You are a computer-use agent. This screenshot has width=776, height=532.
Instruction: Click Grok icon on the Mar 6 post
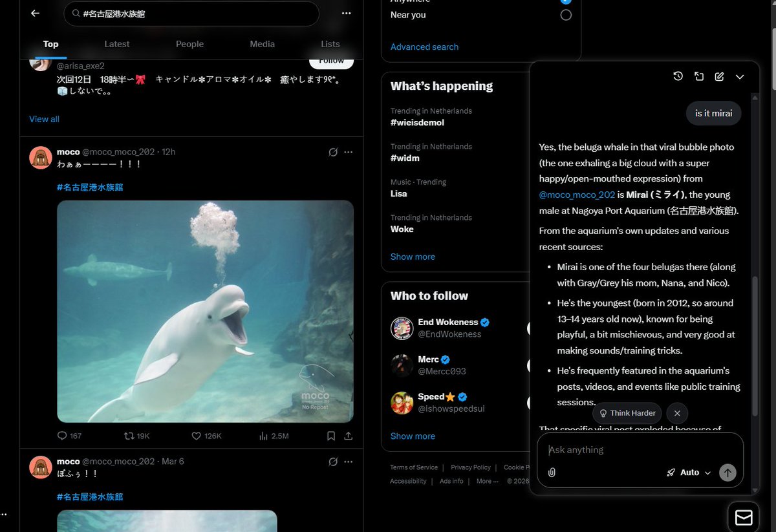[x=333, y=462]
